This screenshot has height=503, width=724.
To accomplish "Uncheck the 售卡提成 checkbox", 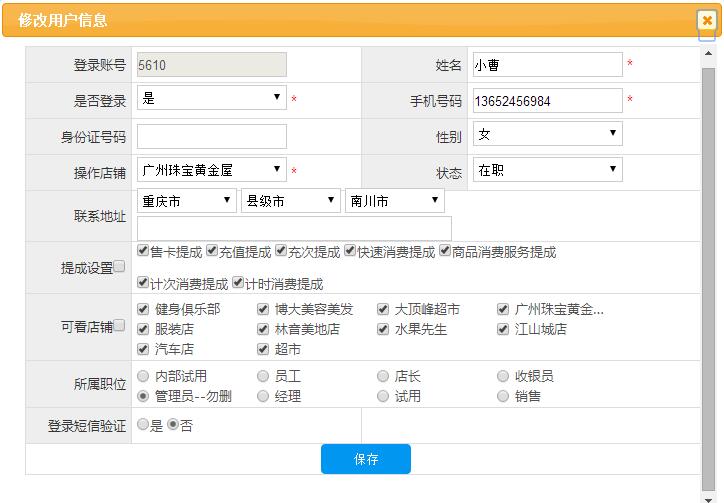I will tap(143, 251).
